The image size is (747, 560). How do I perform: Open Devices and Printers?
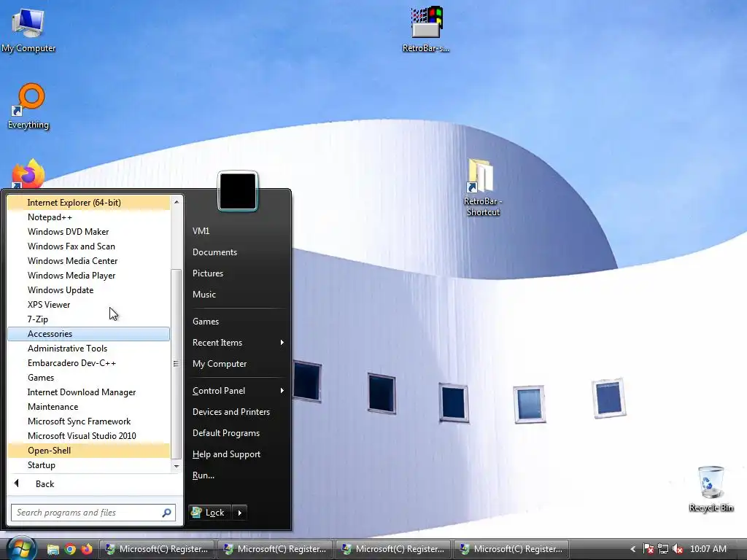[238, 412]
